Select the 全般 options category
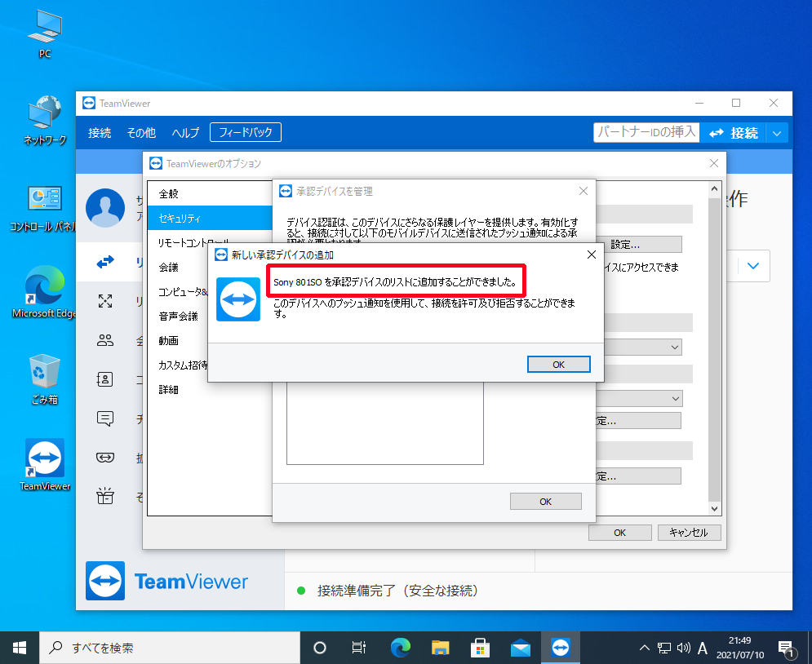812x664 pixels. pos(168,194)
